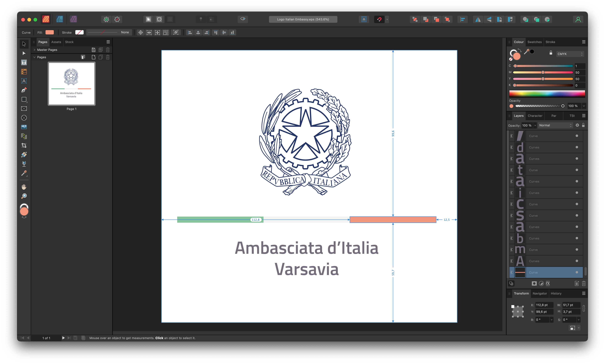Toggle the layer lock icon
Screen dimensions: 605x364
click(583, 125)
